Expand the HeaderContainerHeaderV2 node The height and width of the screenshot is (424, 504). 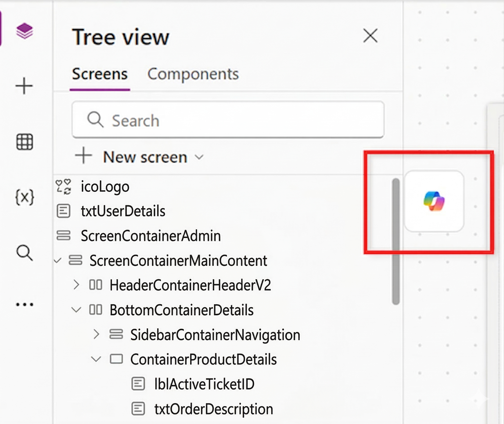click(x=77, y=285)
